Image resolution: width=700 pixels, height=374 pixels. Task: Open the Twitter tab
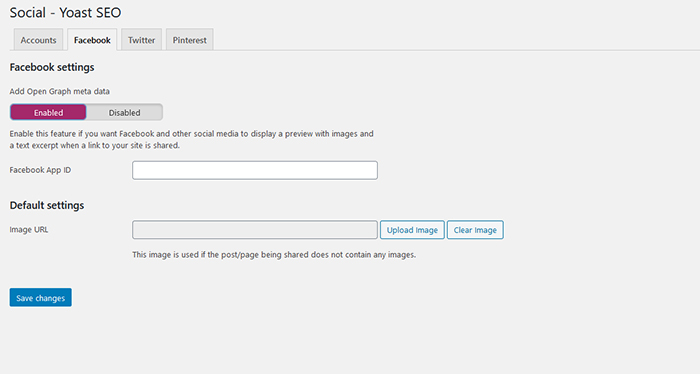tap(142, 40)
